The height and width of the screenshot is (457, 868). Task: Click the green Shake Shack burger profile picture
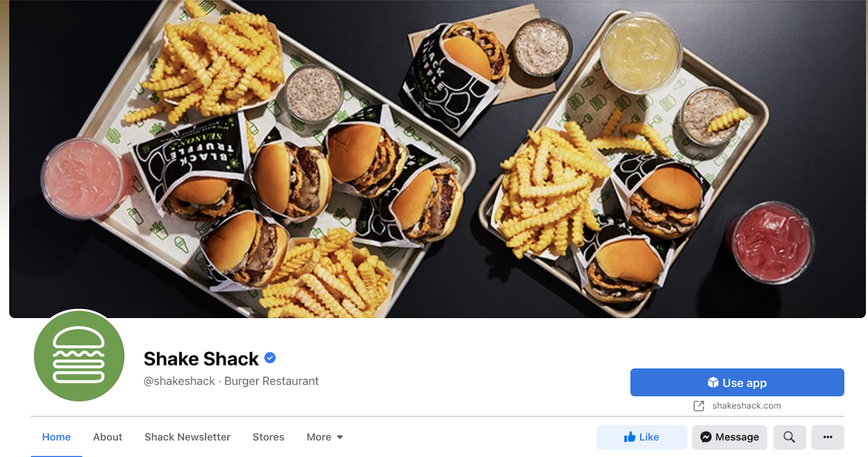(x=79, y=356)
